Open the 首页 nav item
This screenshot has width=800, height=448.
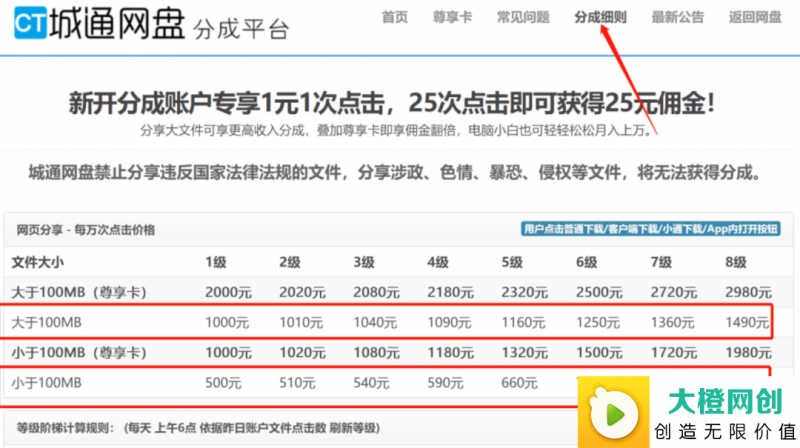click(x=394, y=17)
